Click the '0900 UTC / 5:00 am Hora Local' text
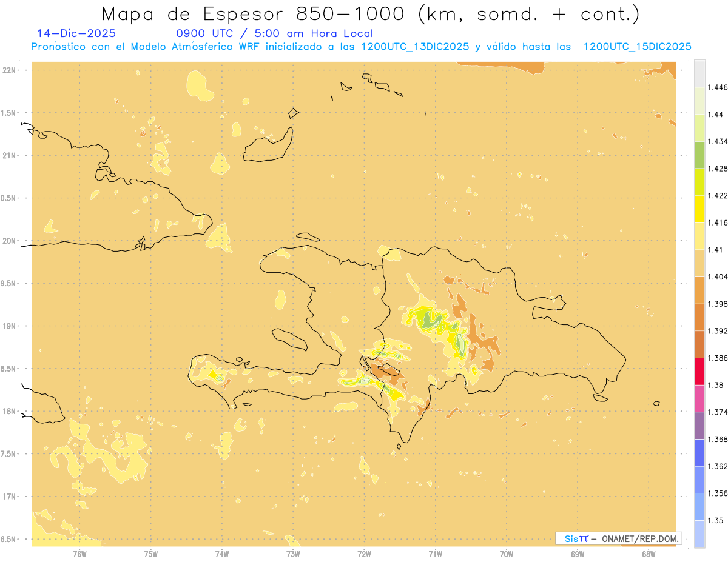This screenshot has width=728, height=562. coord(275,33)
